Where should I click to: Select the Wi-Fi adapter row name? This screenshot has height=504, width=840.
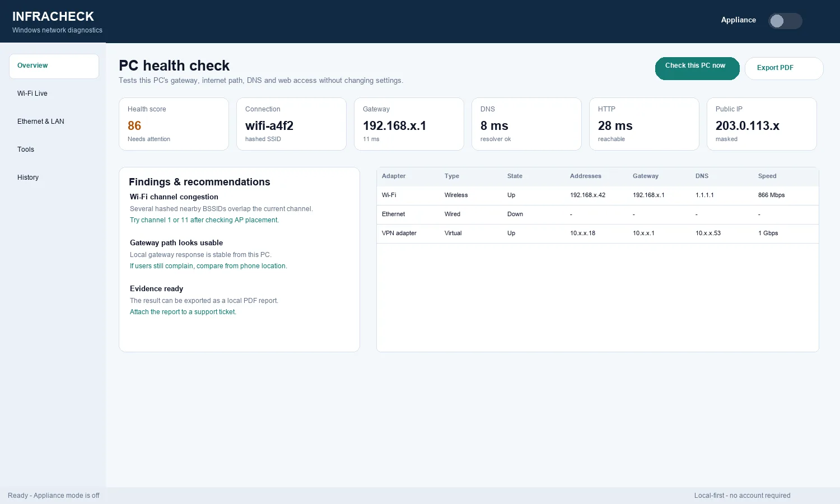(x=389, y=195)
